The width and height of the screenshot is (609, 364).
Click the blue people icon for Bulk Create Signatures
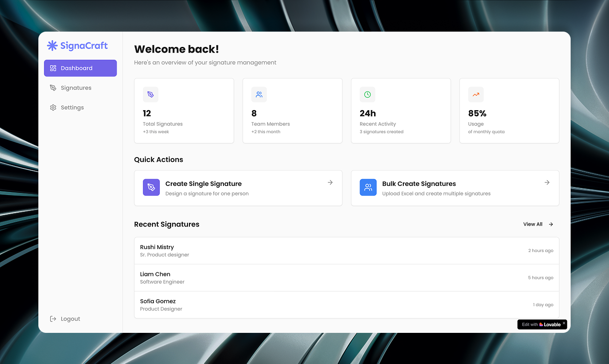pyautogui.click(x=368, y=187)
